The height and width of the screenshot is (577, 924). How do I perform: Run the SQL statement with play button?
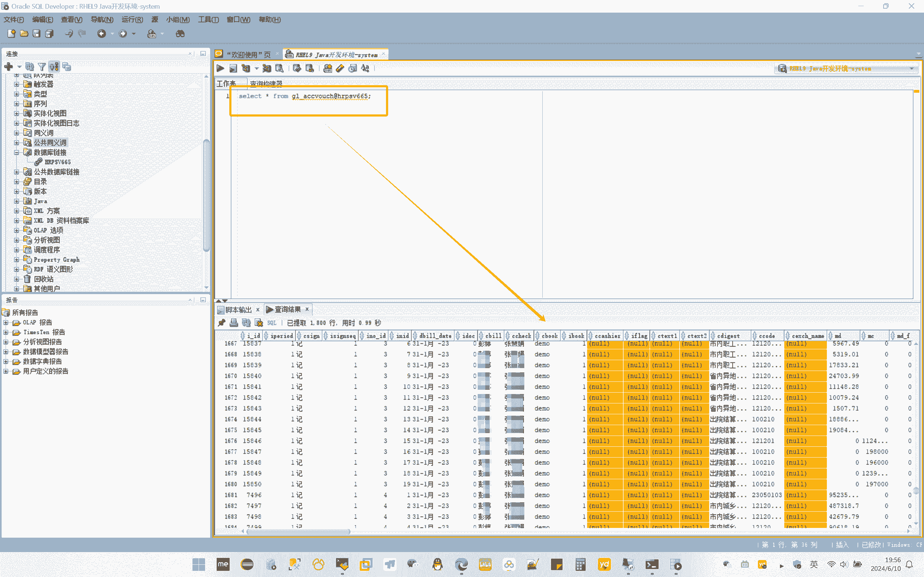(x=220, y=68)
